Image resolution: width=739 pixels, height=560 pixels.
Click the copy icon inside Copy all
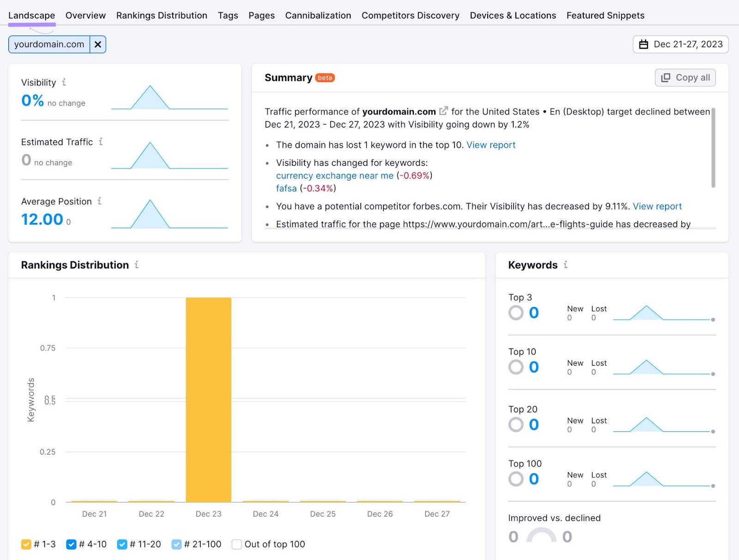pos(666,78)
